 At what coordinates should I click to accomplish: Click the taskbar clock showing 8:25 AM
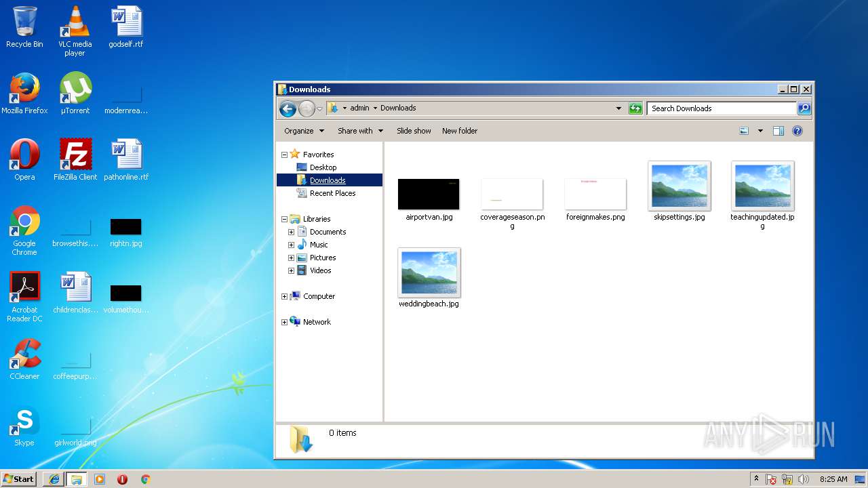[833, 479]
